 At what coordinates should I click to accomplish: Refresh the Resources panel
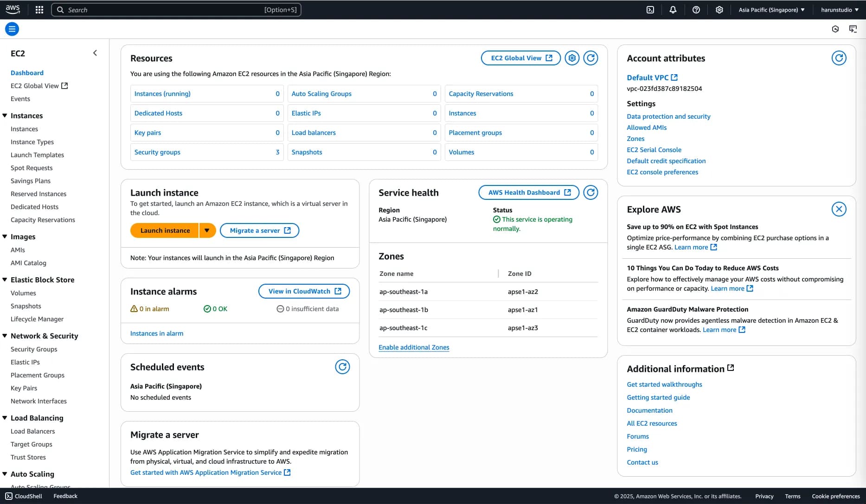pyautogui.click(x=590, y=58)
